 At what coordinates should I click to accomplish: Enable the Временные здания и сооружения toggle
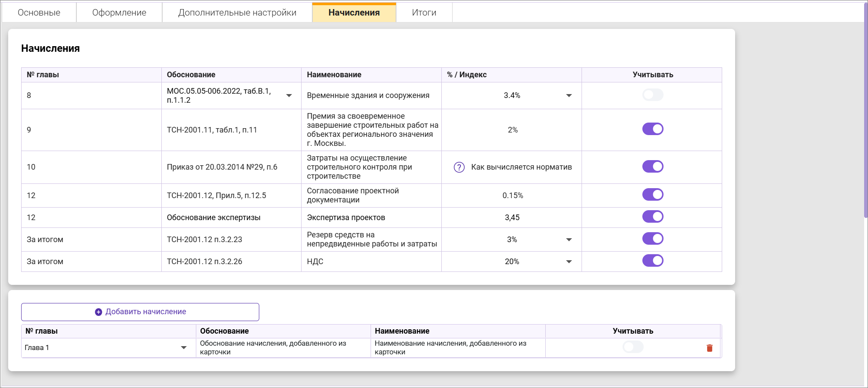pos(652,95)
